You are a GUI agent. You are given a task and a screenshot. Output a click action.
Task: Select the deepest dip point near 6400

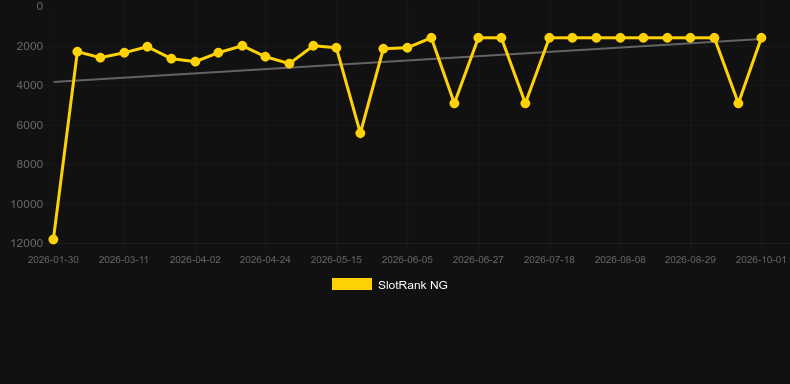click(x=360, y=133)
